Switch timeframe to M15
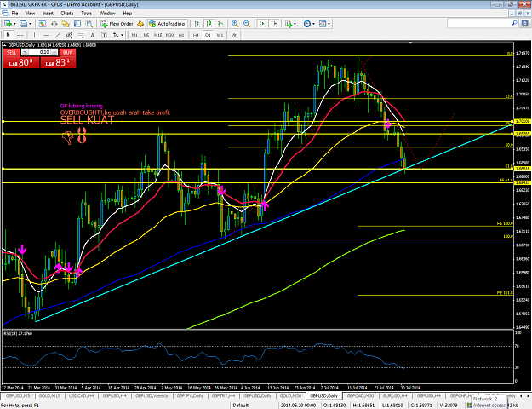Viewport: 532px width, 409px height. point(157,35)
